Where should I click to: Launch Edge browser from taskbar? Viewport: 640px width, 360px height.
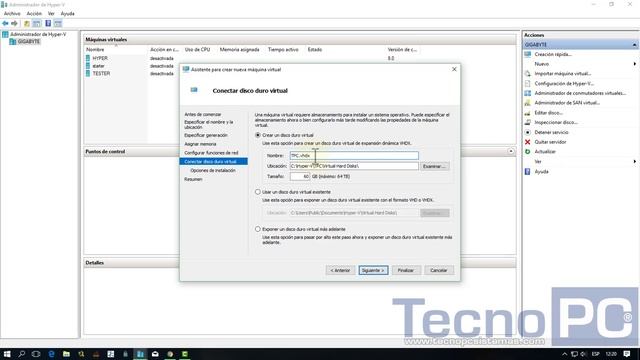(x=51, y=354)
